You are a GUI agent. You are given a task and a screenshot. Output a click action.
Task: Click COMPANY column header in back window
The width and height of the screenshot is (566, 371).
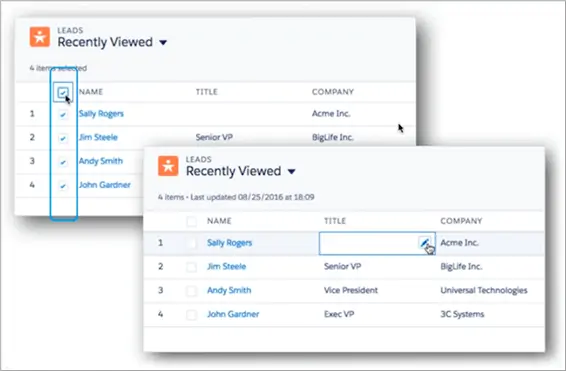(332, 92)
